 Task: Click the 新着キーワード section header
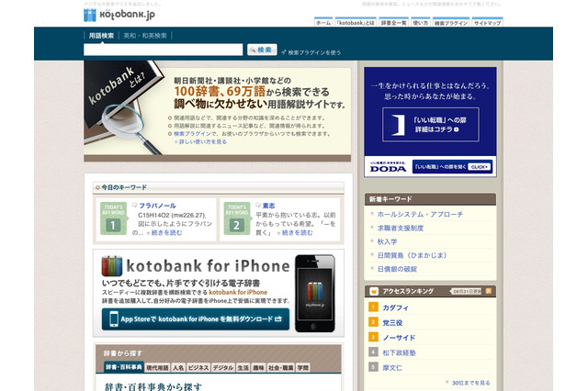430,199
